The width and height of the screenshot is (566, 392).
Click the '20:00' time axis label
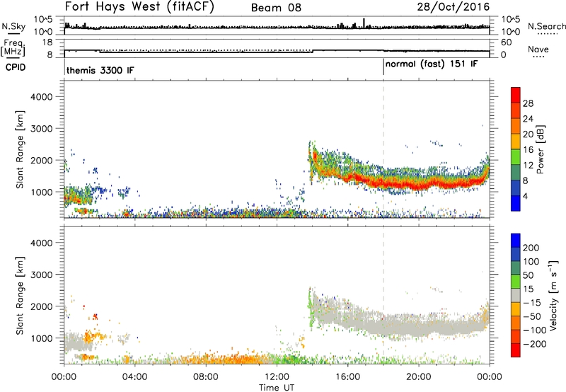coord(419,377)
